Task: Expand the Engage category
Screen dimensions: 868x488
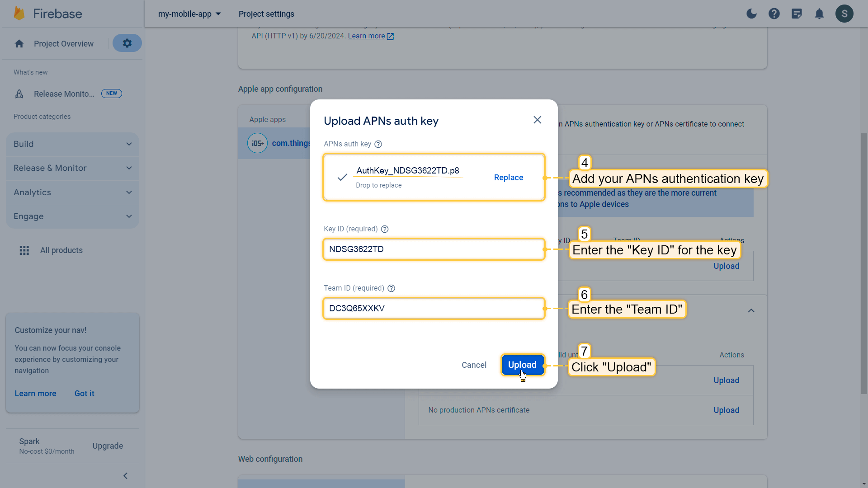Action: (x=72, y=216)
